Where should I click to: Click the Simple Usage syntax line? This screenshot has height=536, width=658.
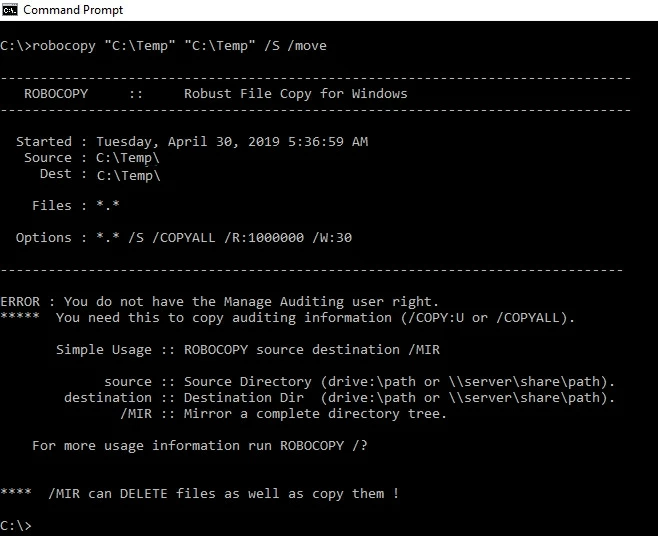click(x=248, y=350)
